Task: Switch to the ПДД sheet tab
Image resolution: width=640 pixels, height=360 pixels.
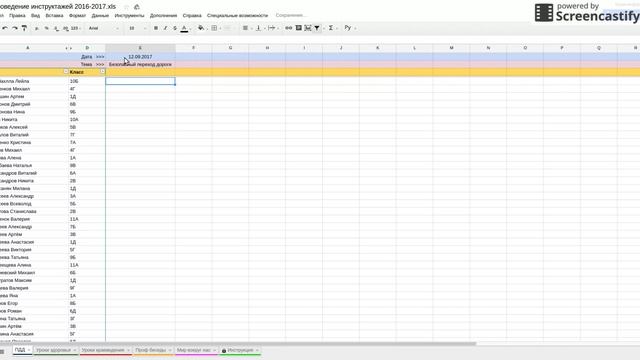Action: click(x=20, y=350)
